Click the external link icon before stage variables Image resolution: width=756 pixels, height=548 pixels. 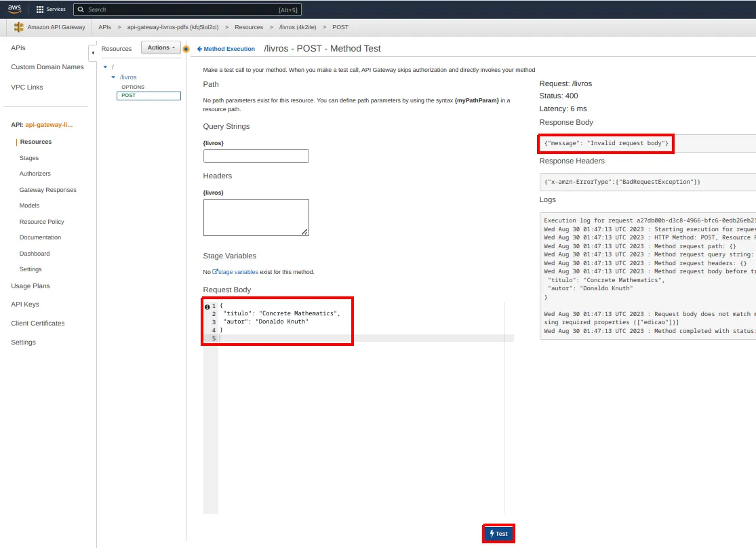215,271
